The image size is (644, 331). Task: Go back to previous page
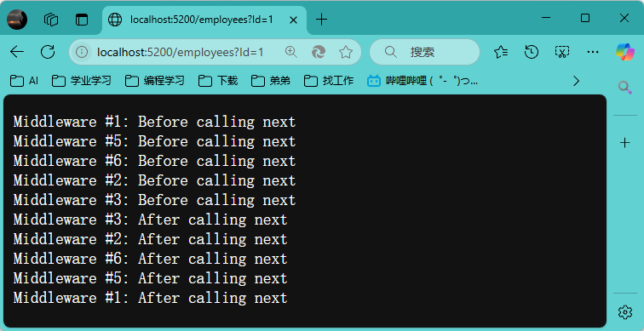tap(17, 52)
